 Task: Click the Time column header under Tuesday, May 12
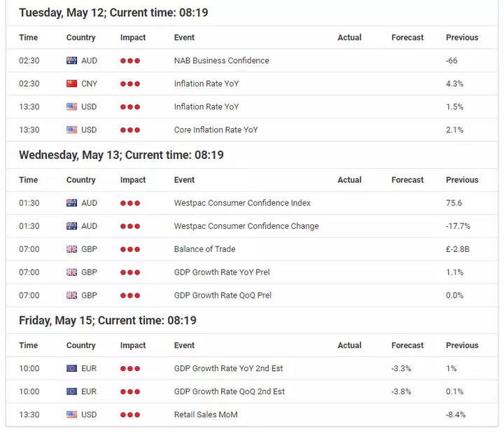pos(28,37)
